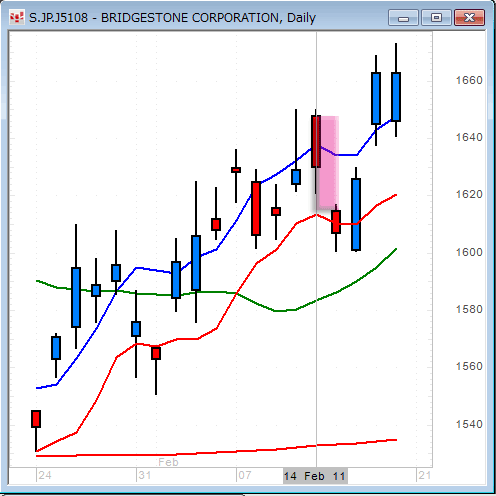Click the 1540 price axis label
Viewport: 496px width, 496px height.
tap(469, 424)
